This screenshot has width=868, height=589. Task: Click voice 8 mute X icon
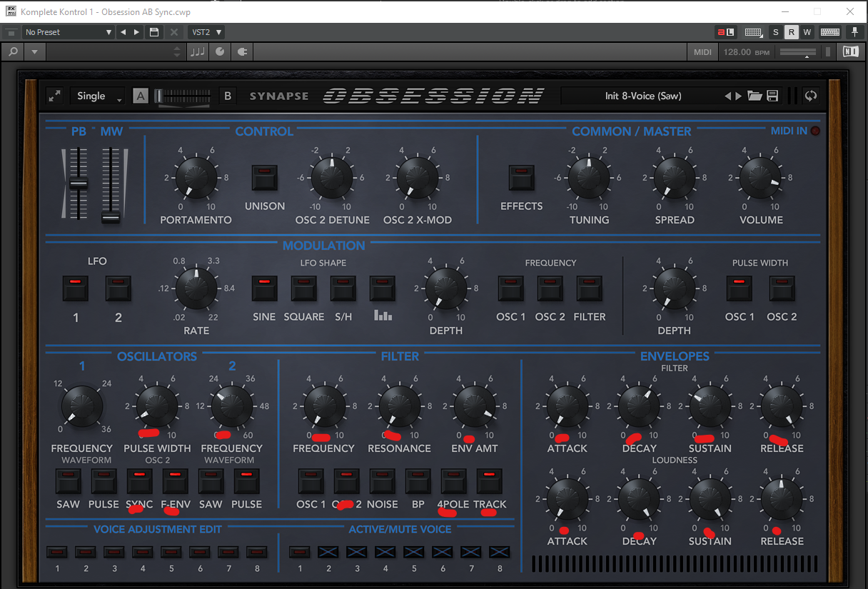pyautogui.click(x=500, y=552)
